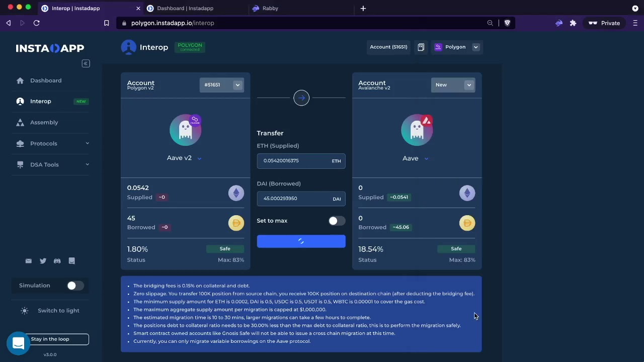Screen dimensions: 644x362
Task: Open the Polygon network dropdown
Action: tap(457, 47)
